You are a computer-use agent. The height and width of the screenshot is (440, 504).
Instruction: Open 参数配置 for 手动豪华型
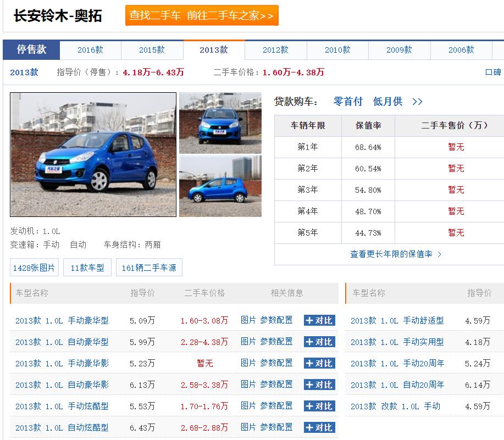click(x=276, y=320)
